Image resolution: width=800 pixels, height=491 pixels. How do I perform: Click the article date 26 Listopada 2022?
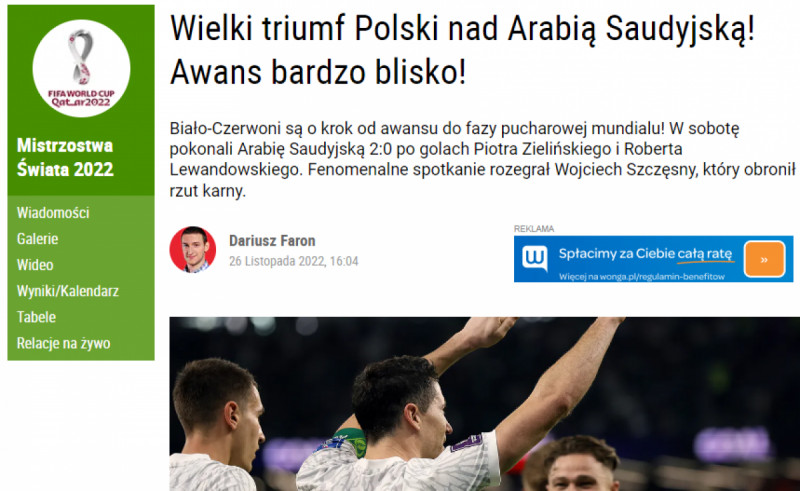[293, 261]
